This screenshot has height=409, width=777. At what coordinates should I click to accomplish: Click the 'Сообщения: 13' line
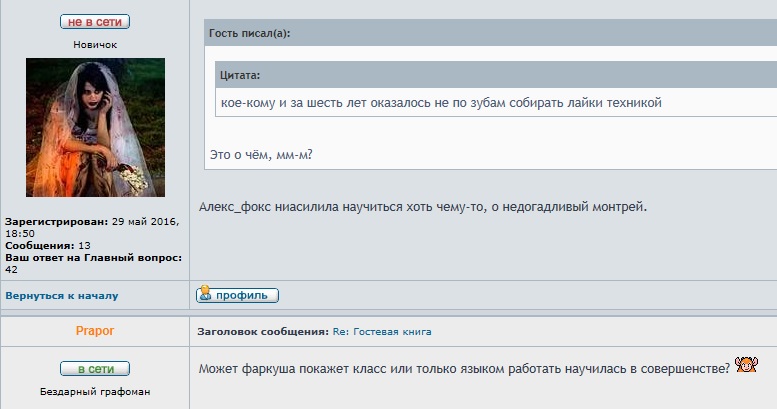pyautogui.click(x=48, y=245)
